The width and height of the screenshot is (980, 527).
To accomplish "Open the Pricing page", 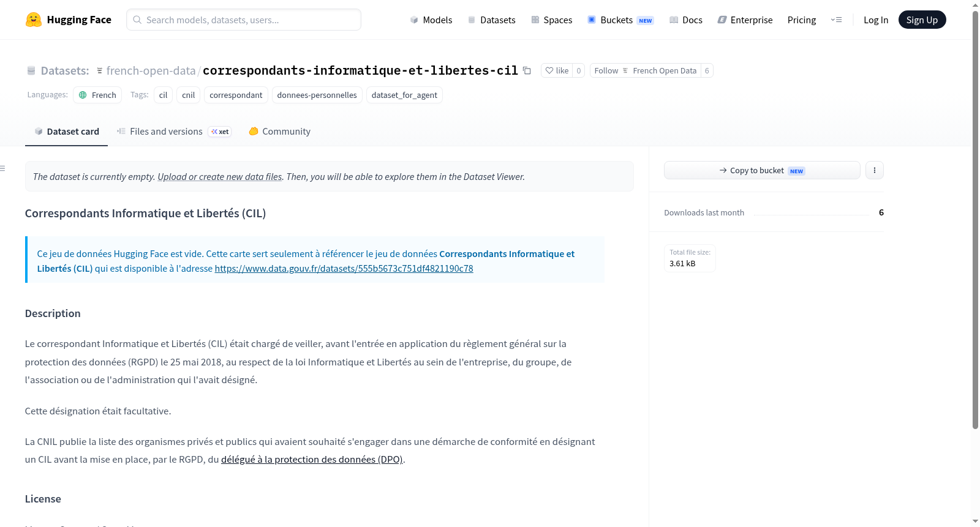I will pos(802,20).
